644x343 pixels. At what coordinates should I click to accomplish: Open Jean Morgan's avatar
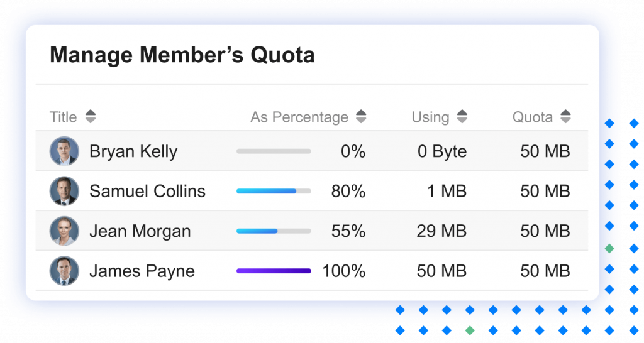tap(64, 231)
